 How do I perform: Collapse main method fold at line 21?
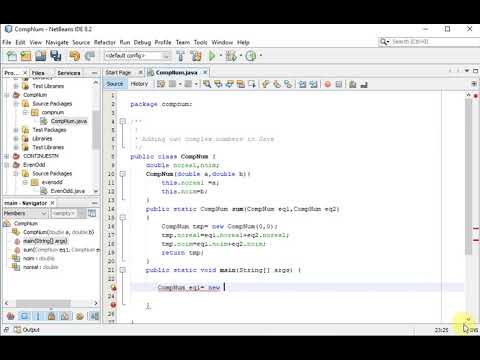pos(123,270)
